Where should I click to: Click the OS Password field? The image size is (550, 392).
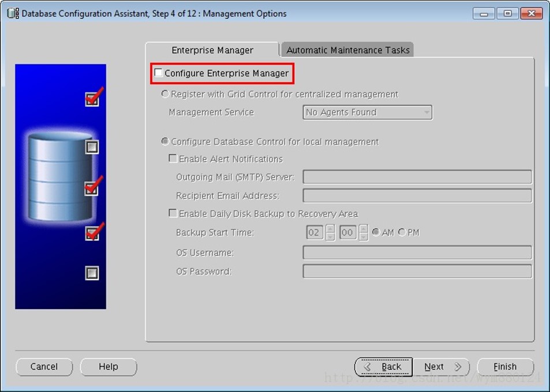[x=417, y=272]
